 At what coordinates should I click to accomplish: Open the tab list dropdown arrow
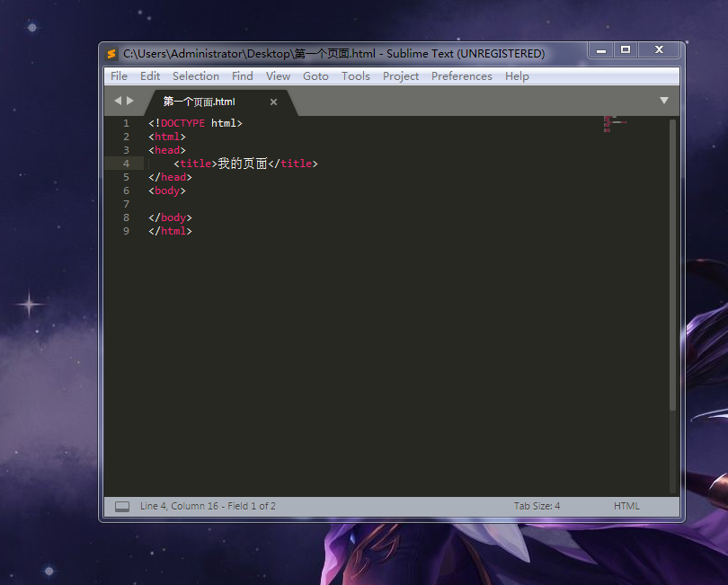(664, 101)
